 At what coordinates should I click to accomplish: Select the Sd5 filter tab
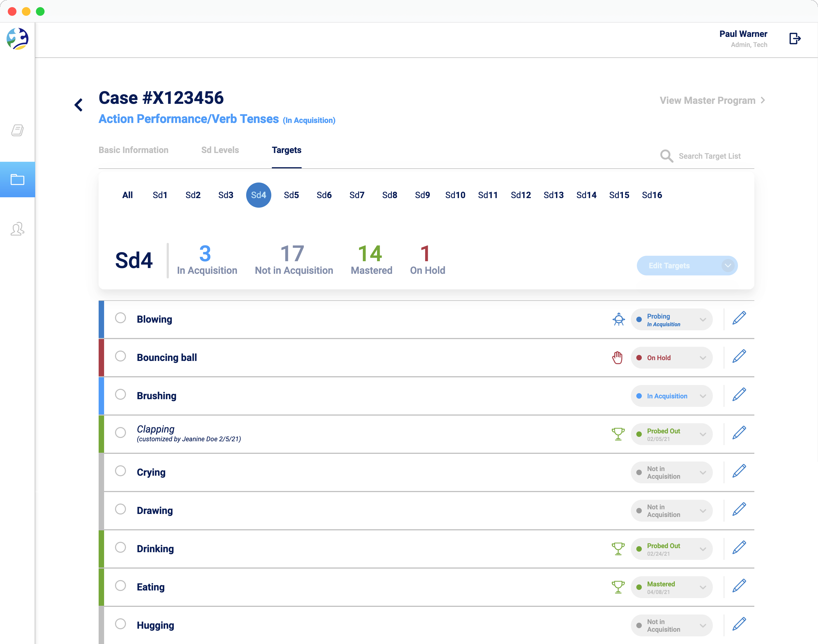(x=291, y=195)
